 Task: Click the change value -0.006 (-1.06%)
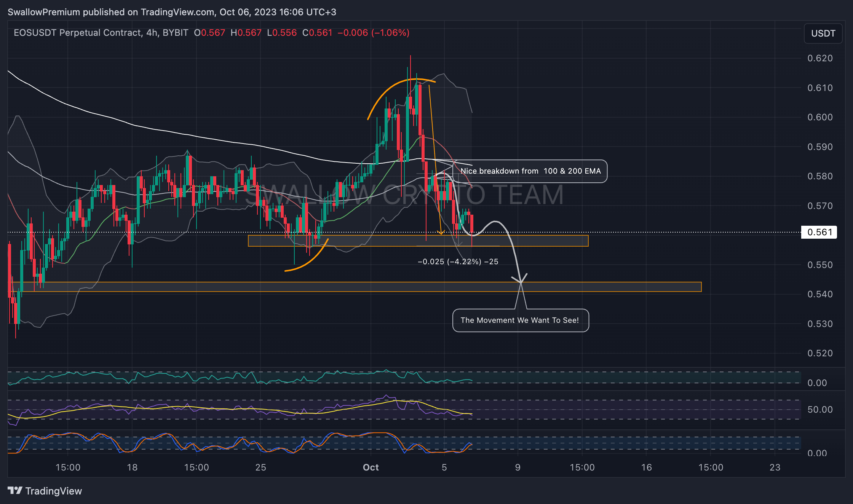(374, 33)
